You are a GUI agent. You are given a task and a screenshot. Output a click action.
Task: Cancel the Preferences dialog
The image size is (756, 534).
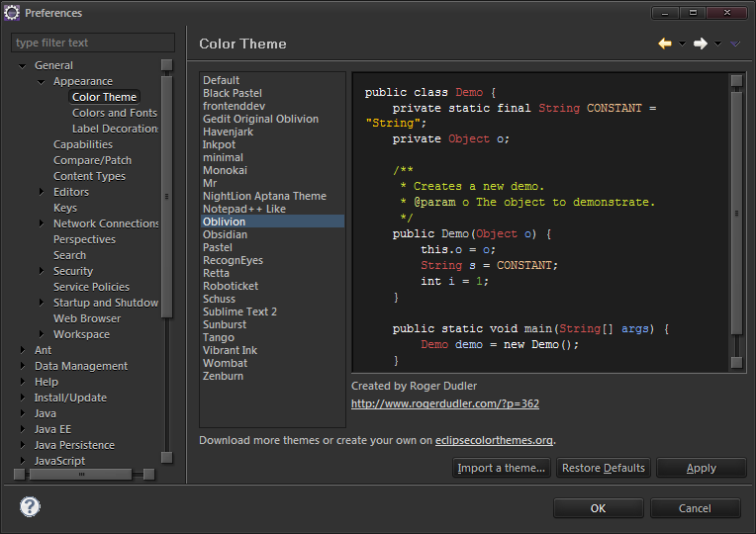click(x=695, y=508)
